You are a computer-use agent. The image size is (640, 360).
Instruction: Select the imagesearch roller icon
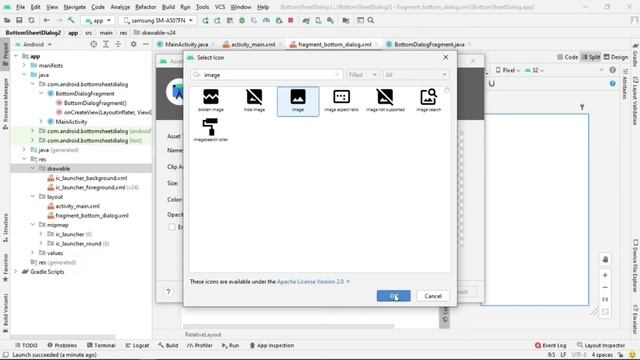211,130
